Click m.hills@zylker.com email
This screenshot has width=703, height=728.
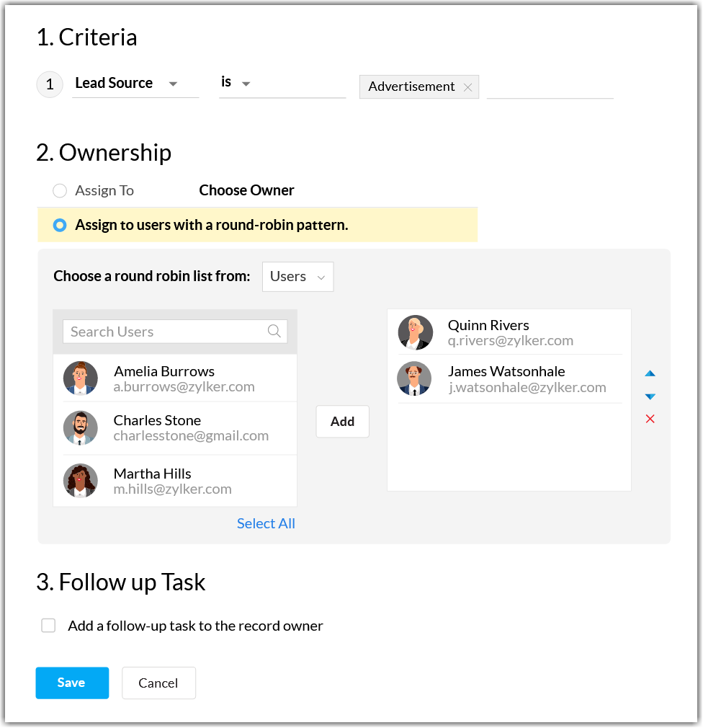(x=173, y=489)
